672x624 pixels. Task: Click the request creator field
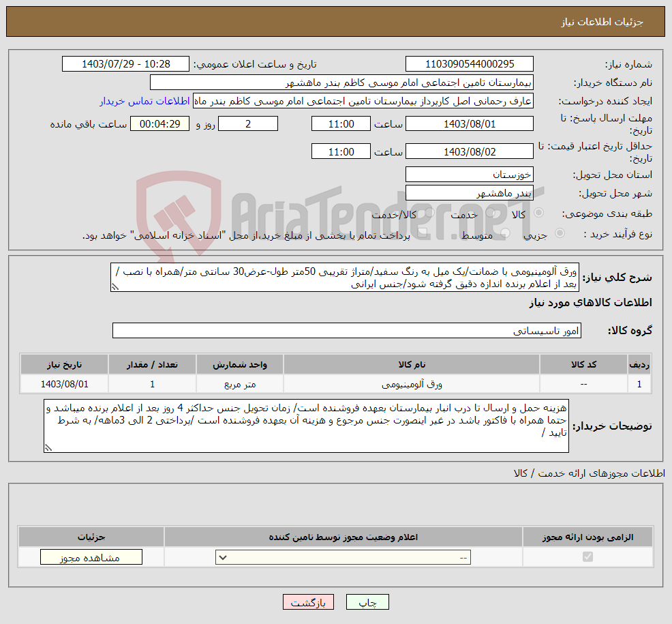[x=363, y=101]
